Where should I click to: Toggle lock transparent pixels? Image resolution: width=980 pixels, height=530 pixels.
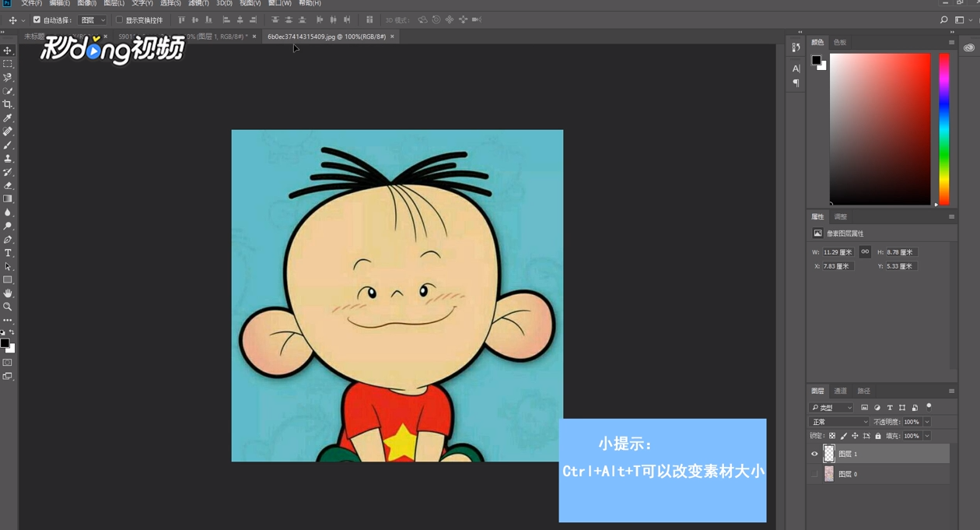(832, 436)
